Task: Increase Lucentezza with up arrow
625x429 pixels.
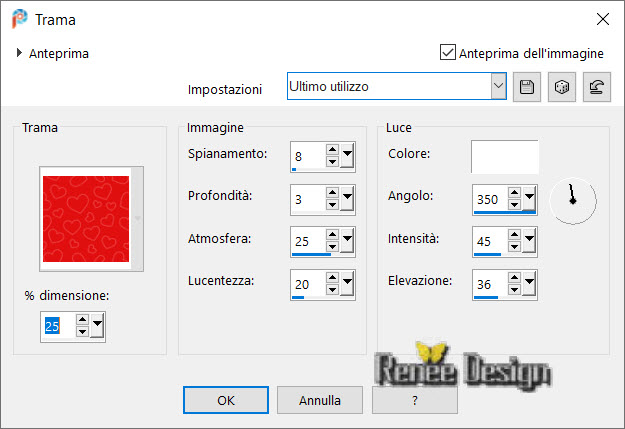Action: point(332,278)
